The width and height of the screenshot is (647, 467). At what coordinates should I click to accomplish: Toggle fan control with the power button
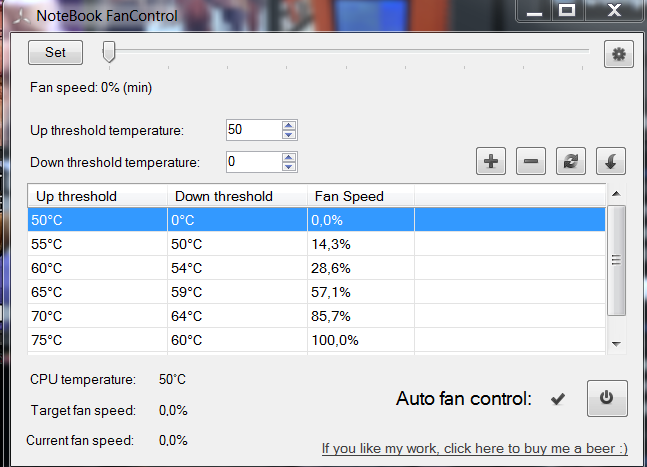tap(607, 398)
